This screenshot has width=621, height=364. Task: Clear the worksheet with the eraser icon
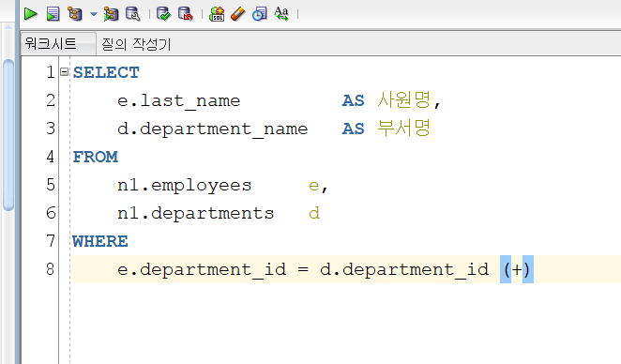237,14
